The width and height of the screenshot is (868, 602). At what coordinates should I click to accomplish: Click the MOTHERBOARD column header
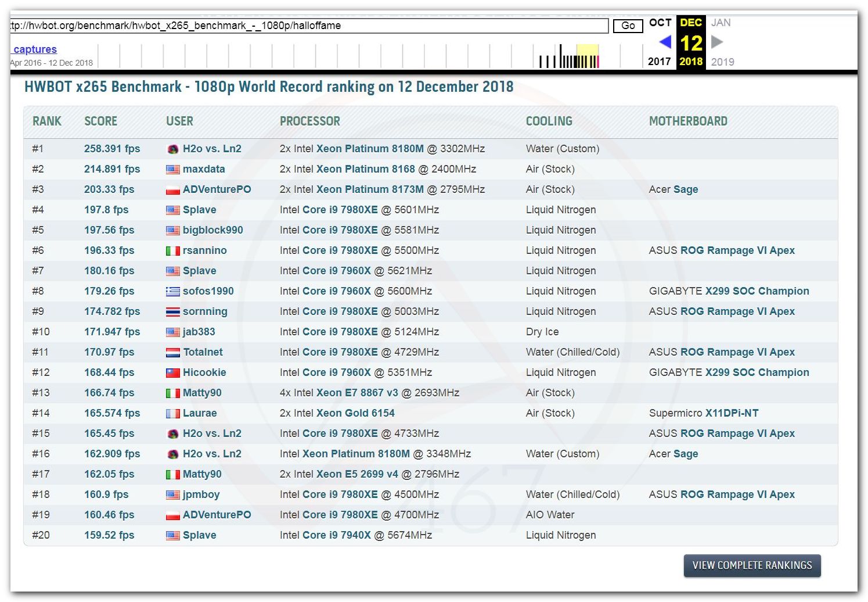688,121
